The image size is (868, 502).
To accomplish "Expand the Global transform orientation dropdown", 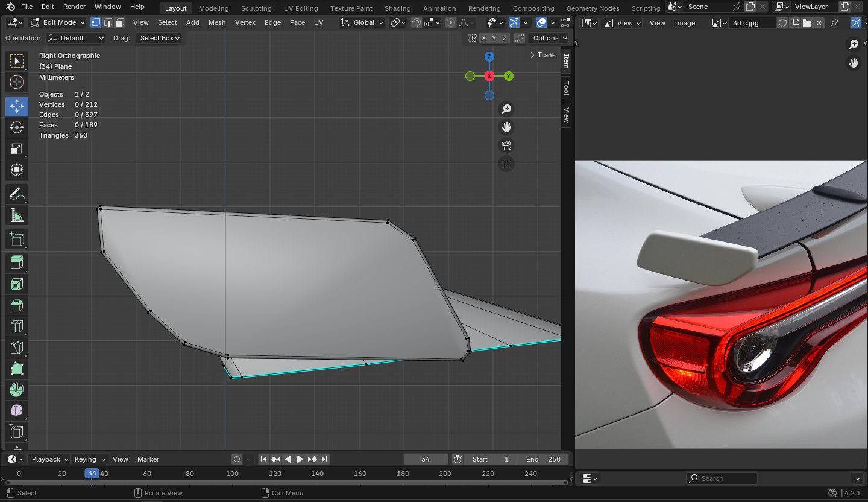I will click(x=362, y=22).
